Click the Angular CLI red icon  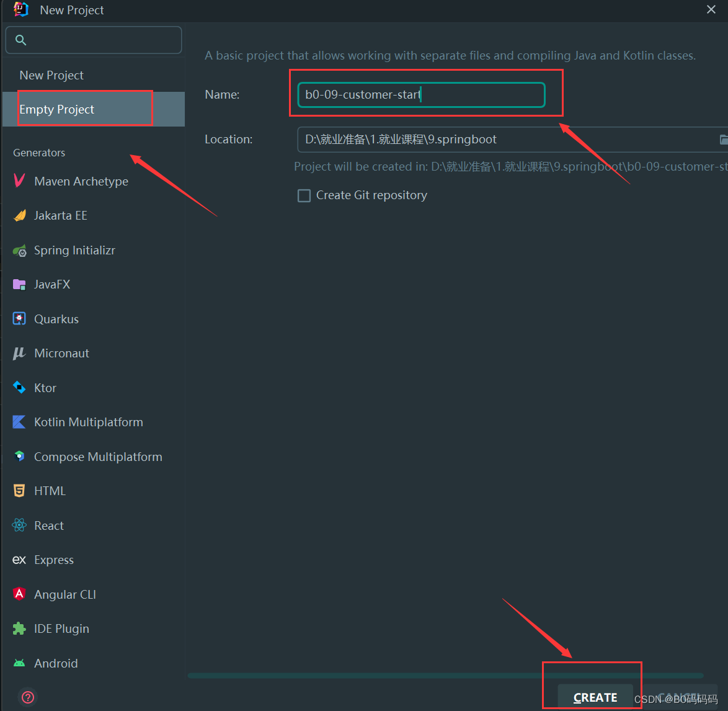[19, 594]
